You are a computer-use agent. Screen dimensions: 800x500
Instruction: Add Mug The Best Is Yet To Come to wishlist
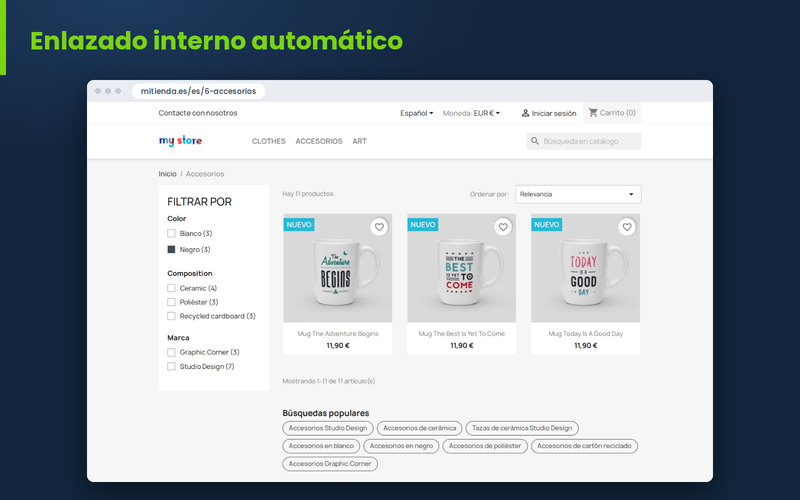[503, 227]
